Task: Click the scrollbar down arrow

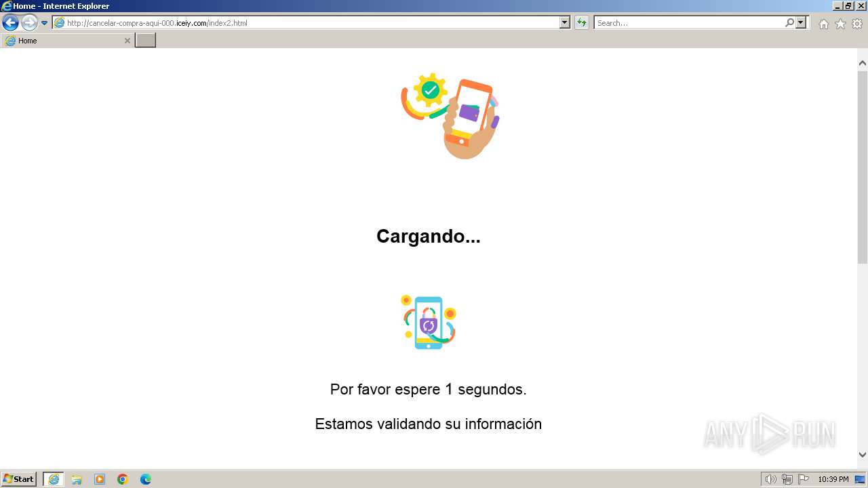Action: [863, 455]
